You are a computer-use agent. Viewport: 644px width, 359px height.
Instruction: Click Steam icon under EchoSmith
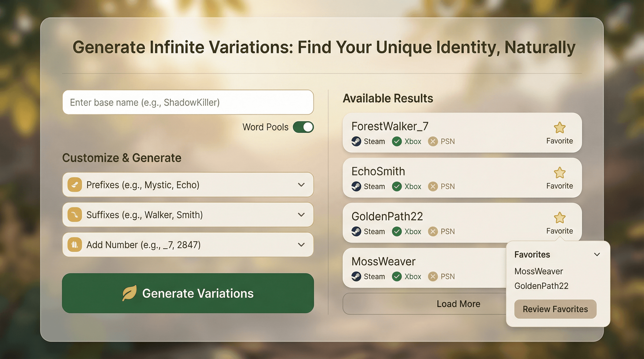[x=356, y=186]
